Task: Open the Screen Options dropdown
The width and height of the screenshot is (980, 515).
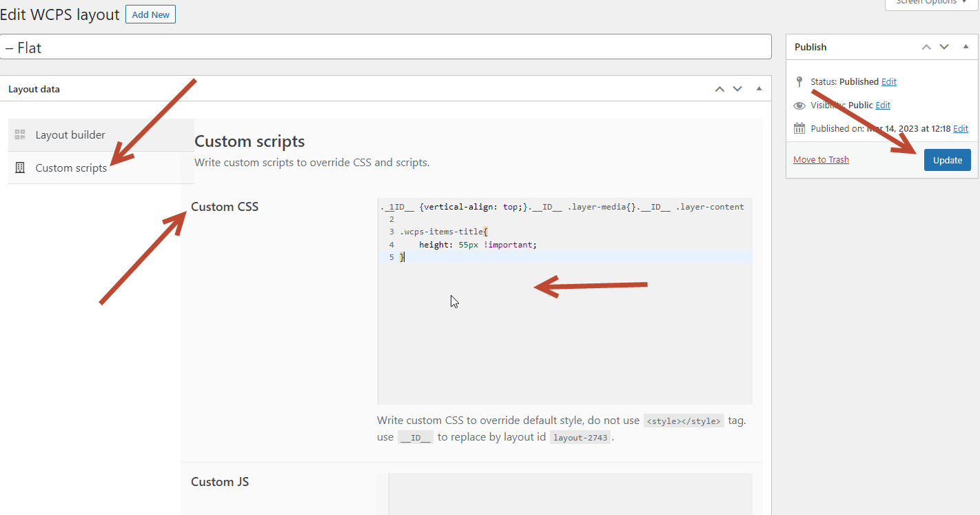Action: [930, 3]
